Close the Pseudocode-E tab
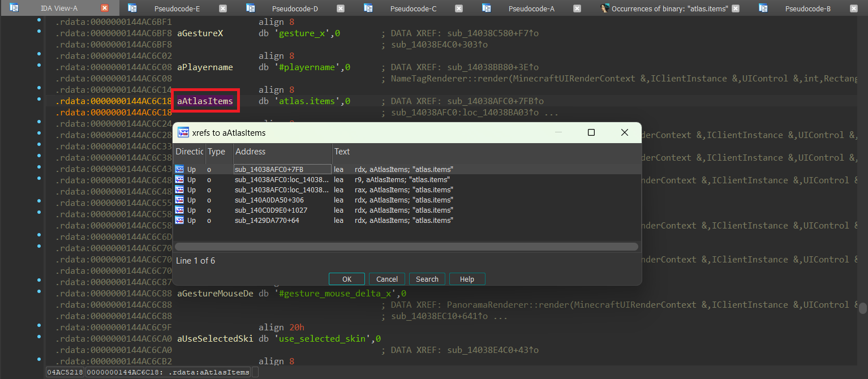This screenshot has height=379, width=868. 223,8
